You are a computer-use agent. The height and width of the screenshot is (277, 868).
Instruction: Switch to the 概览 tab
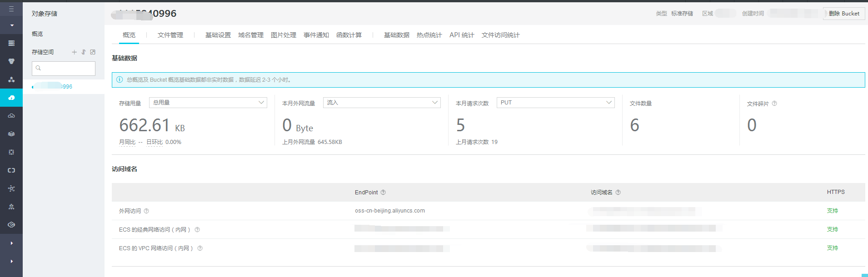coord(129,35)
